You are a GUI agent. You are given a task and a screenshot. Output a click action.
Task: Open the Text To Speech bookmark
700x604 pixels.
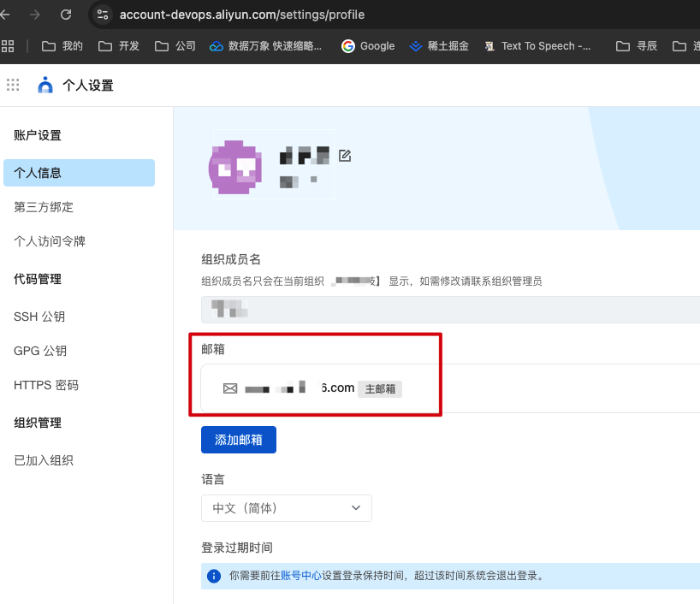tap(537, 46)
